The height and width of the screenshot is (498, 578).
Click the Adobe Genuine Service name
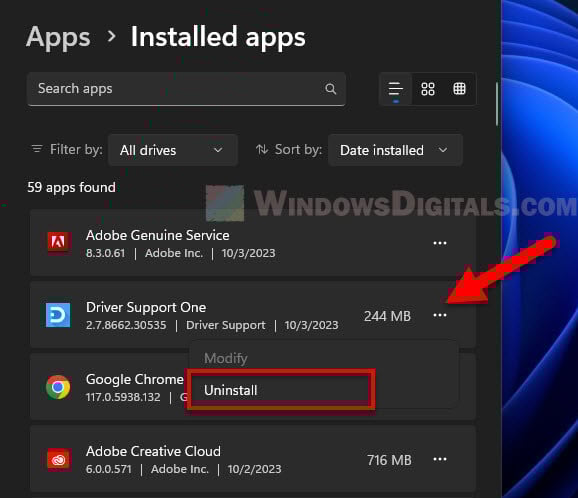click(x=157, y=235)
